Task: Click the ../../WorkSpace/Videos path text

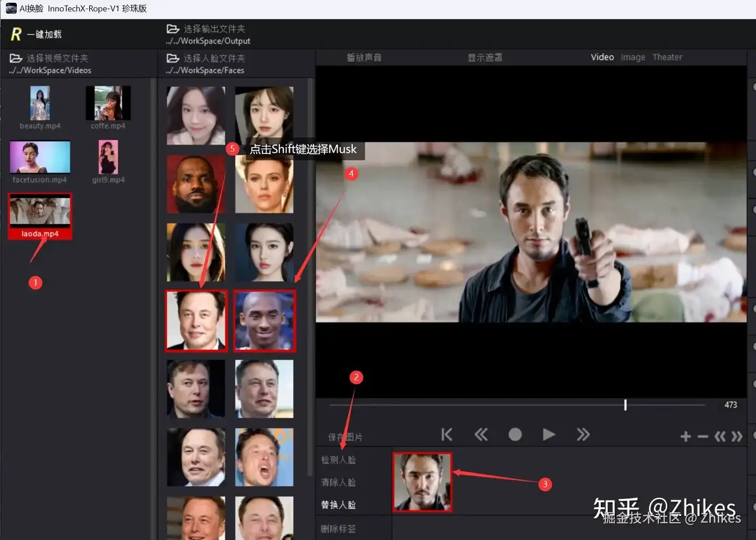Action: (50, 70)
